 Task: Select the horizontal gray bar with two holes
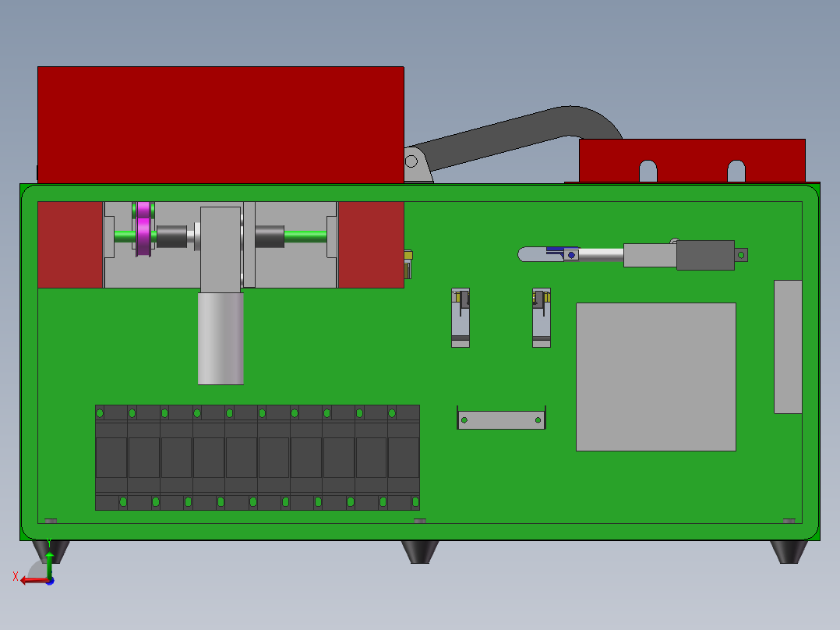(x=502, y=419)
